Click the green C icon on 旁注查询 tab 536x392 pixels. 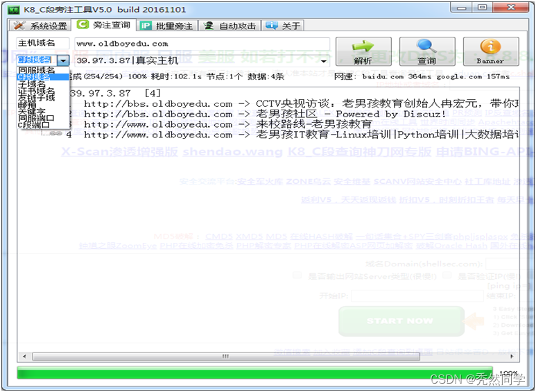click(x=83, y=24)
